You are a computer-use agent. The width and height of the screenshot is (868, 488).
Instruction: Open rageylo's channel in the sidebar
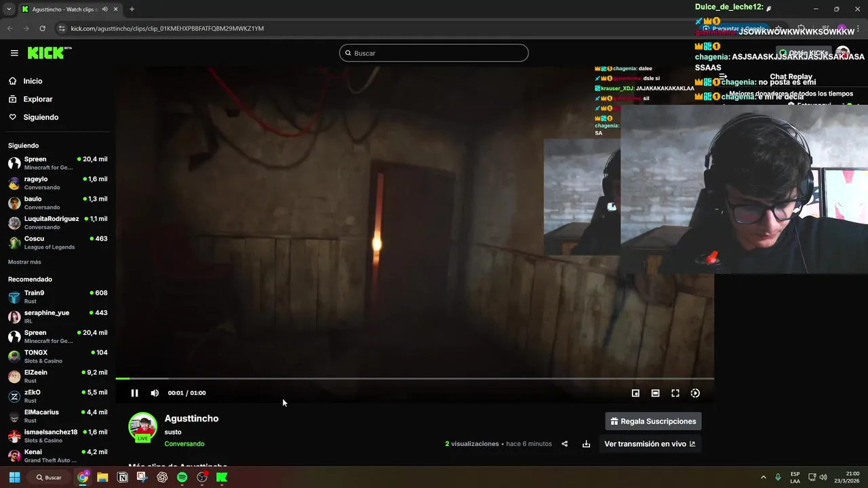tap(58, 183)
